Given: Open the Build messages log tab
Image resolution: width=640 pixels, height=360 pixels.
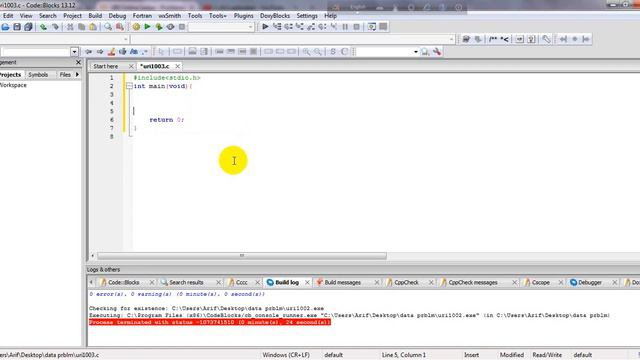Looking at the screenshot, I should 342,282.
